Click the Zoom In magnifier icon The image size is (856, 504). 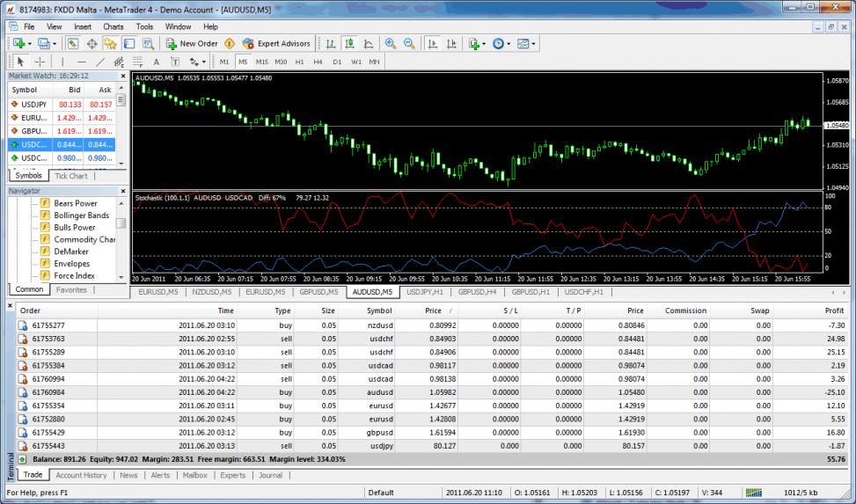click(390, 43)
